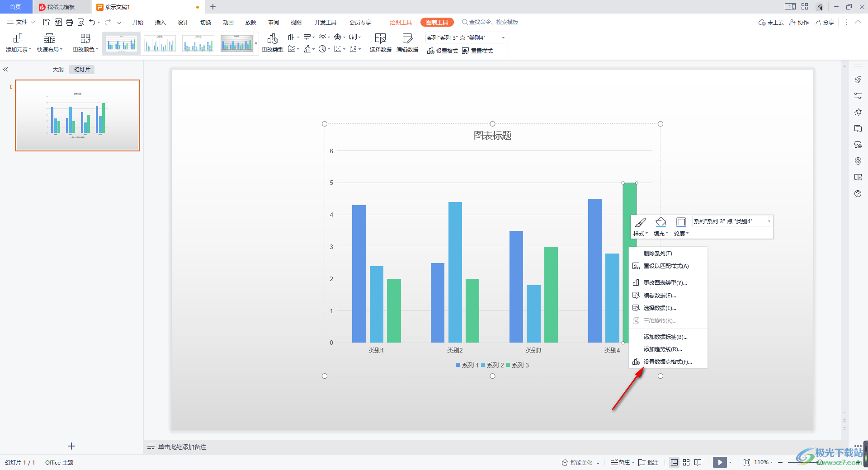Toggle Notes (备注) in status bar
The height and width of the screenshot is (470, 868).
620,462
